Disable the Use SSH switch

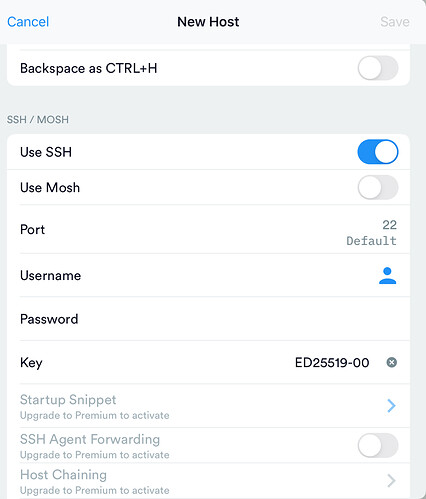pos(378,152)
